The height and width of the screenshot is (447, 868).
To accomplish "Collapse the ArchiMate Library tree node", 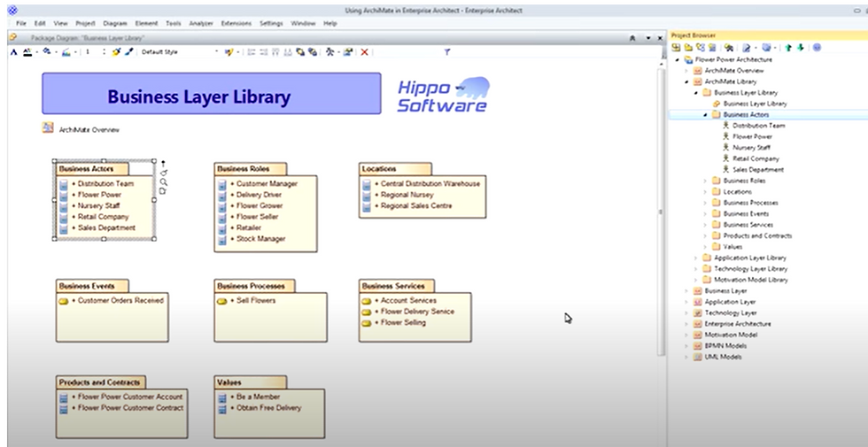I will 686,81.
